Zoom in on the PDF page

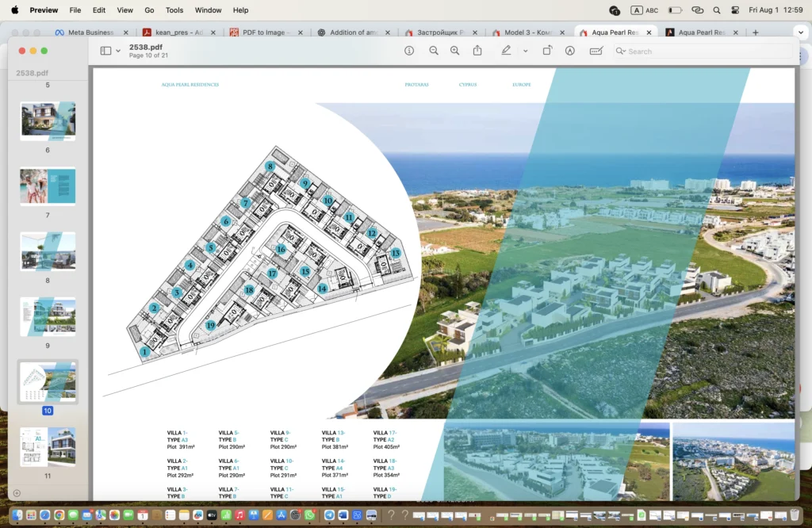point(454,51)
